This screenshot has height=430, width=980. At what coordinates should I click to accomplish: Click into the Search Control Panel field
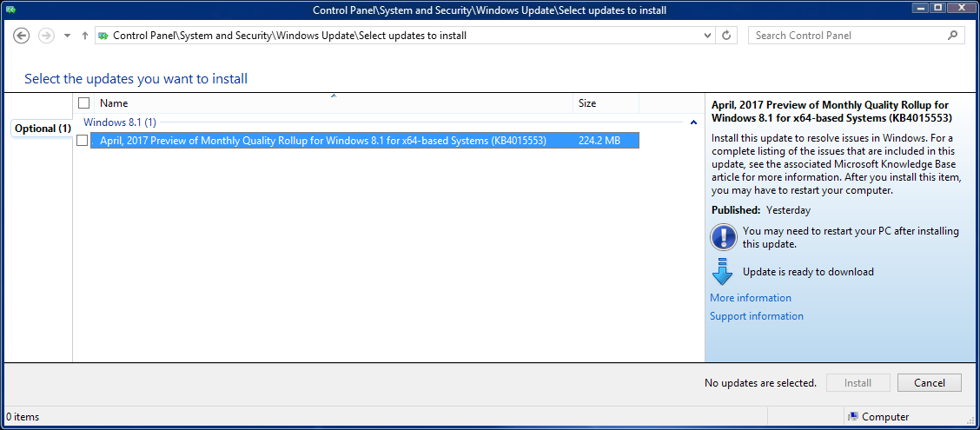(847, 36)
